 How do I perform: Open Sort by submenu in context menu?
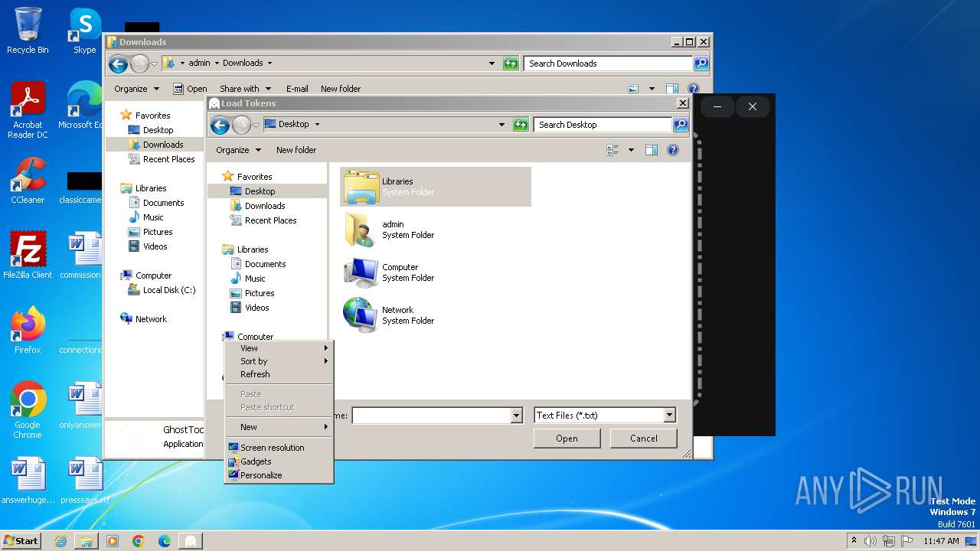coord(279,361)
